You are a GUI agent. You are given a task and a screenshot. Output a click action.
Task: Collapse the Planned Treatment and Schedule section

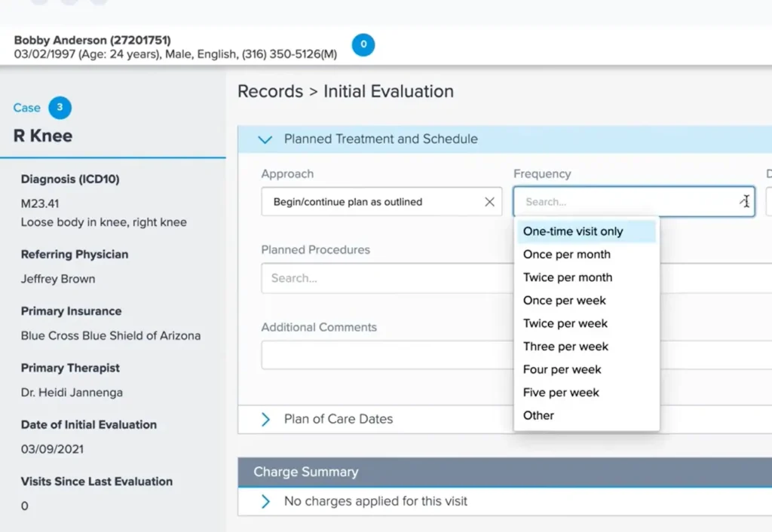(x=265, y=139)
